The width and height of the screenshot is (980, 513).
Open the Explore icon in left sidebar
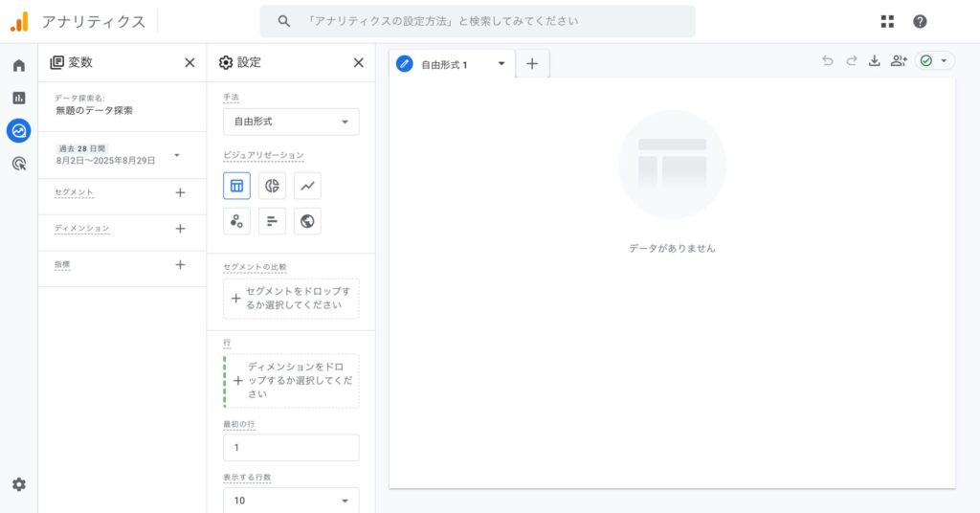[x=18, y=131]
